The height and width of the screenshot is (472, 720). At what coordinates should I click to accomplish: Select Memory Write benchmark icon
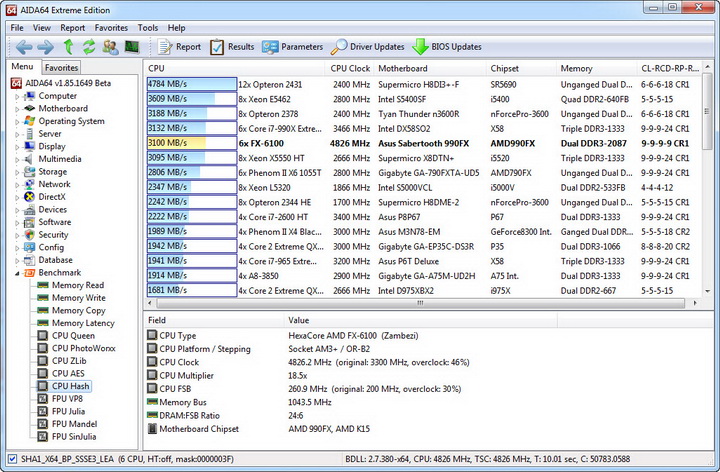point(43,298)
